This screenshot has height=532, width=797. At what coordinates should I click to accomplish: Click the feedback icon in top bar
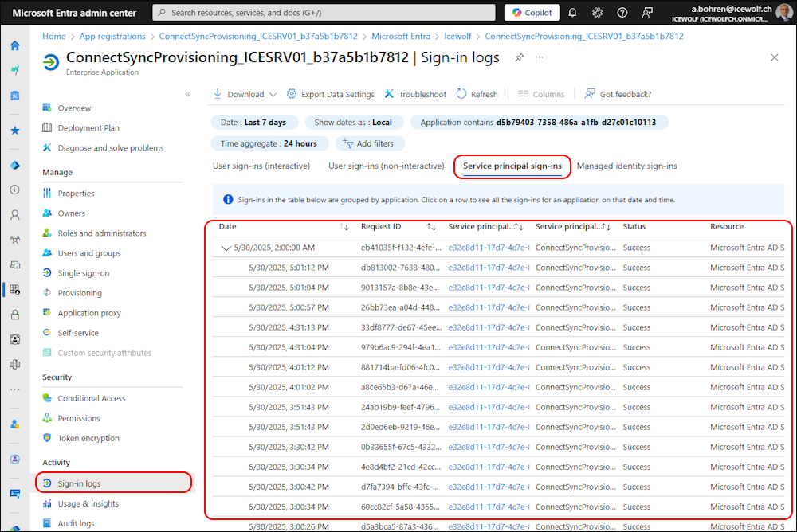[647, 13]
